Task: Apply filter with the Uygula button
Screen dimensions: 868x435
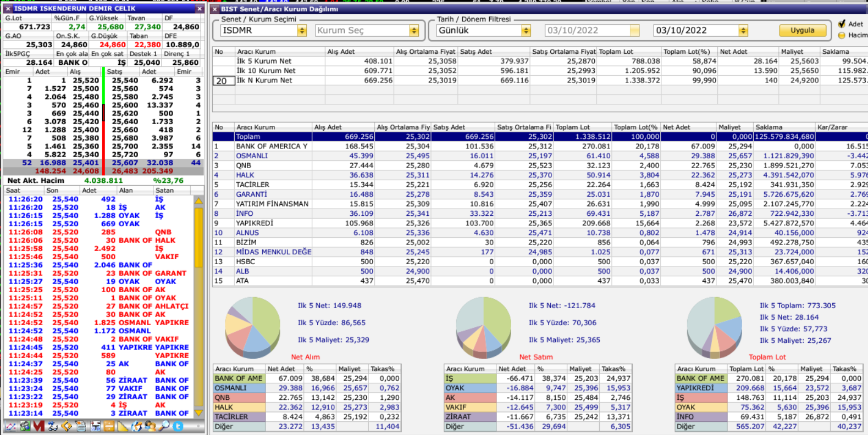Action: [x=803, y=30]
